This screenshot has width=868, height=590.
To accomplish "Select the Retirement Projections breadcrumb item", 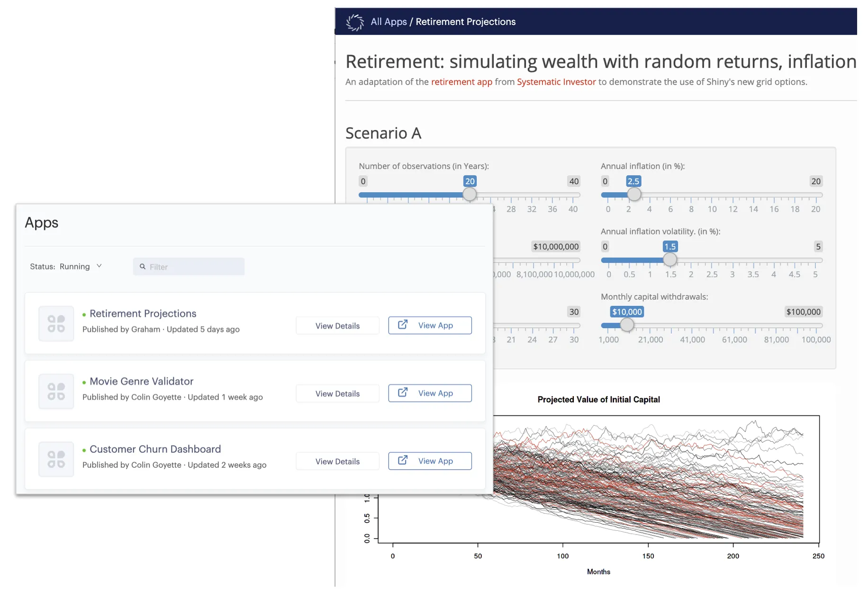I will click(x=465, y=22).
